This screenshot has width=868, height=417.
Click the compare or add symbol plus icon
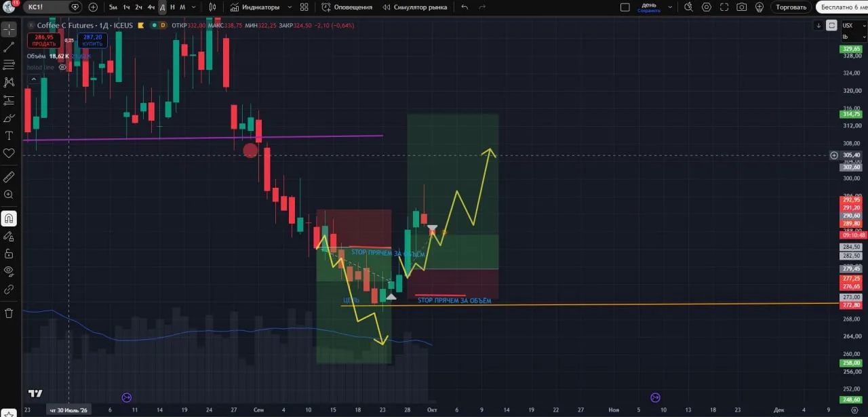tap(93, 7)
